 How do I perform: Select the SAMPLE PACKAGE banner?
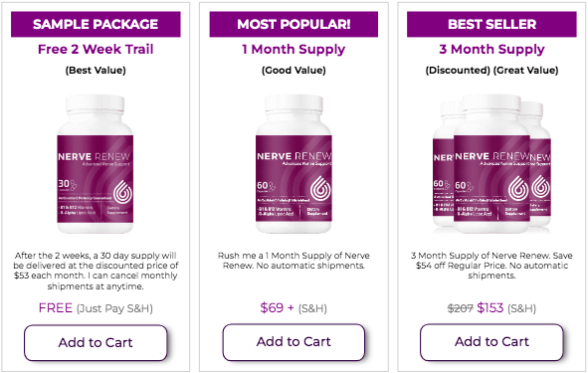(x=96, y=24)
